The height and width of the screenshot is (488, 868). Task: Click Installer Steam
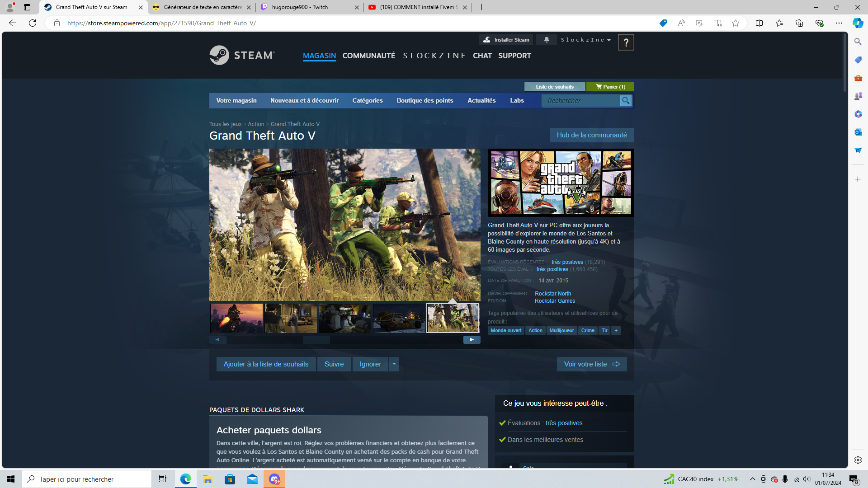pos(506,40)
